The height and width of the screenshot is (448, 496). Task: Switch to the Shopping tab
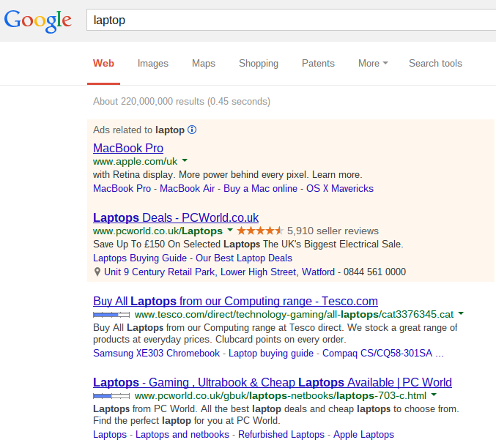click(259, 63)
